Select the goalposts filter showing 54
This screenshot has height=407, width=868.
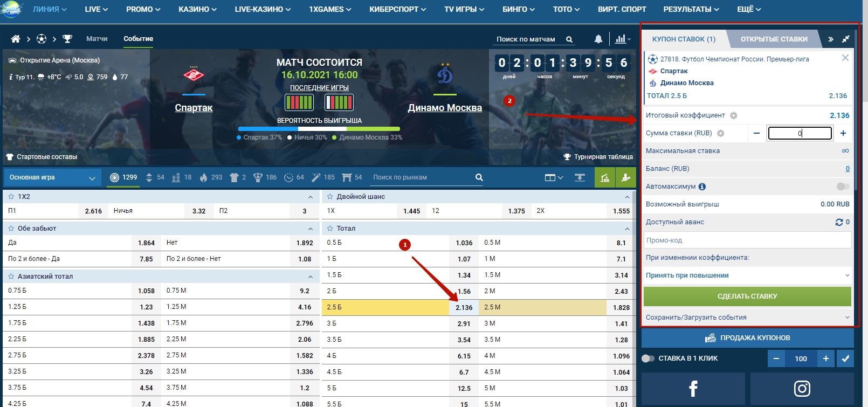tap(352, 177)
